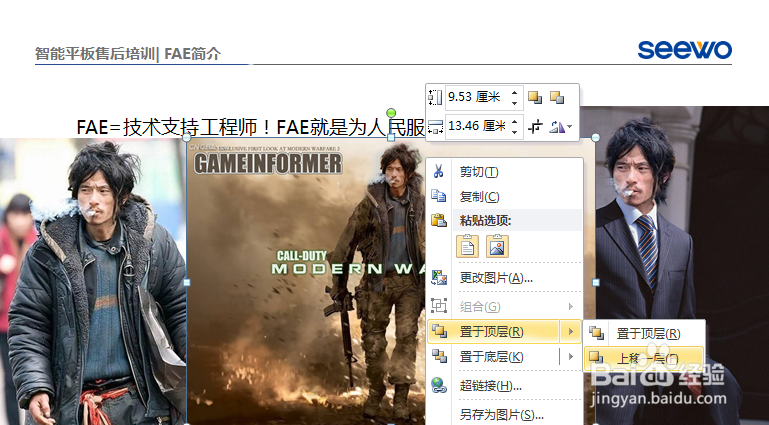The image size is (769, 425).
Task: Expand the 置于底层(K) submenu arrow
Action: click(571, 356)
